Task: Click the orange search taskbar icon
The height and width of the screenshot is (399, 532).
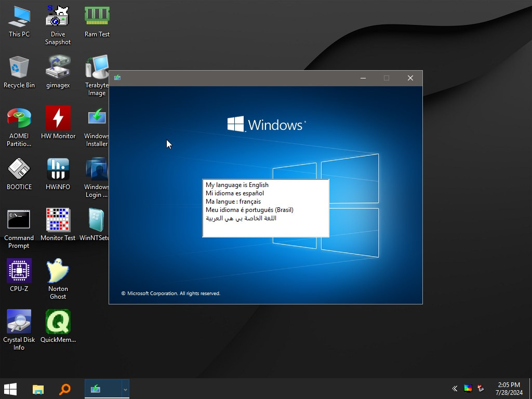Action: click(x=65, y=389)
